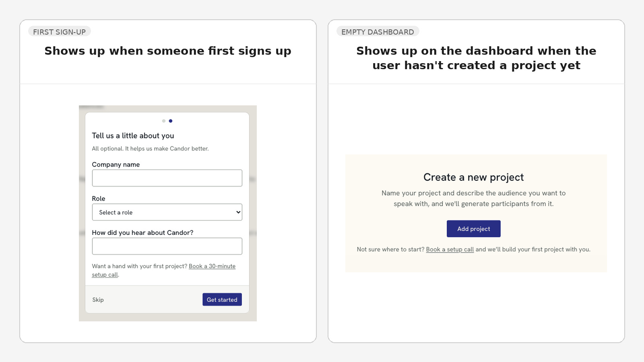The image size is (644, 362).
Task: Click the Not sure where to start text
Action: tap(390, 249)
